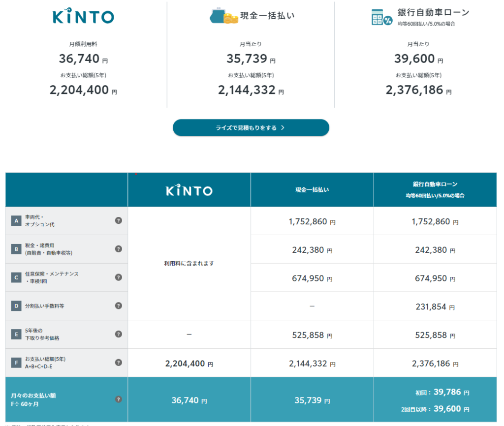Click the chevron arrow in estimate button
Screen dimensions: 504x426
click(x=283, y=127)
